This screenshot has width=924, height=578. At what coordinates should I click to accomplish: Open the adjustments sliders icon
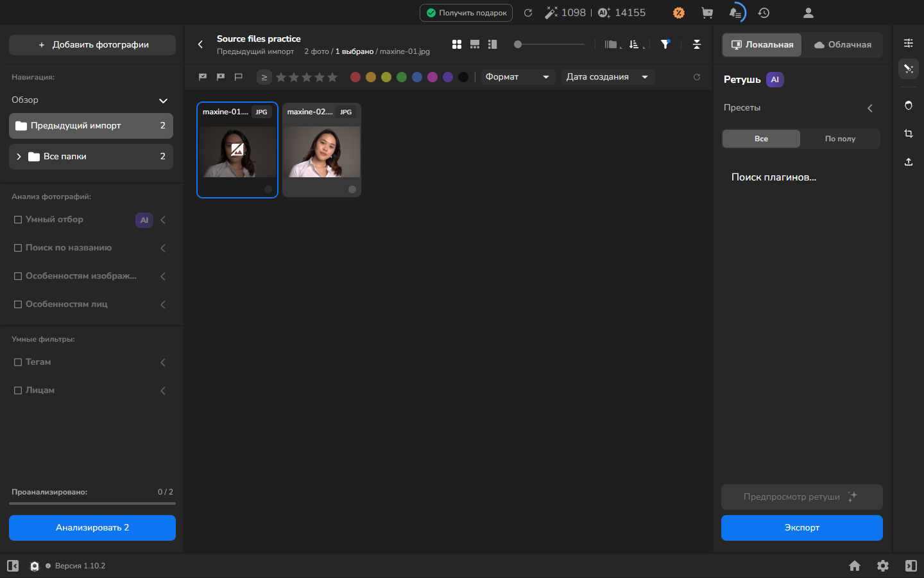909,43
